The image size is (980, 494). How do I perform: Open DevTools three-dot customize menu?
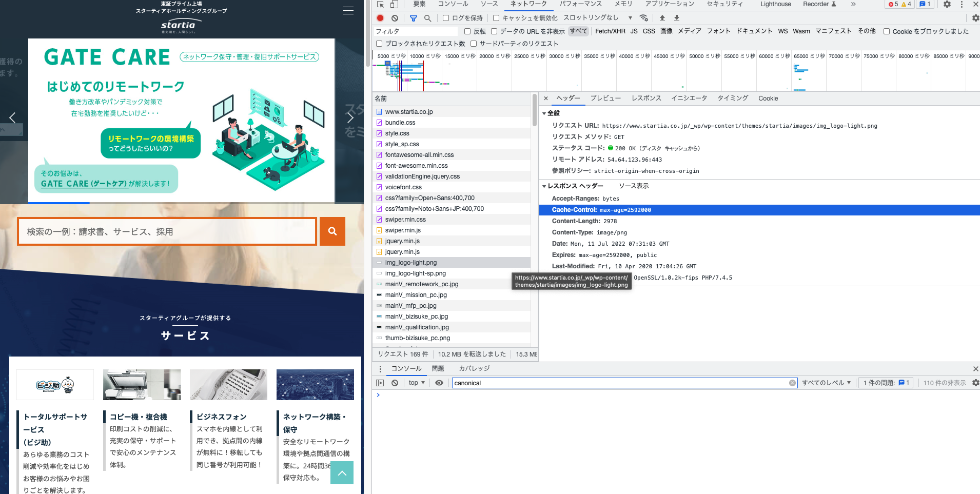tap(962, 4)
